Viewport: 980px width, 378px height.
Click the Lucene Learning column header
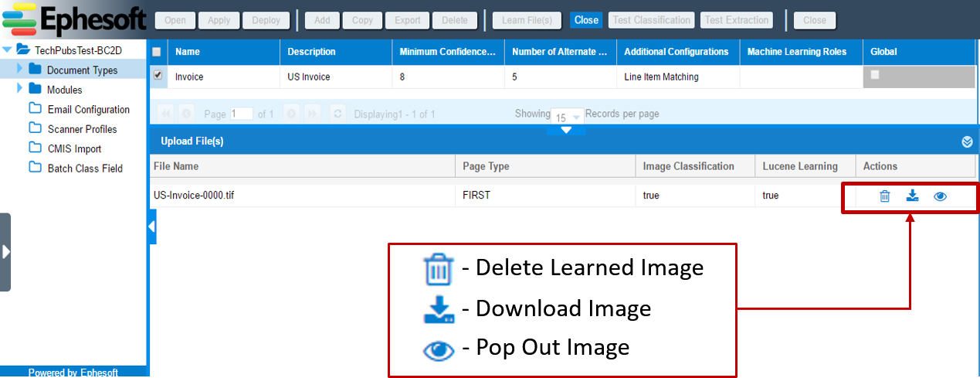click(x=805, y=166)
